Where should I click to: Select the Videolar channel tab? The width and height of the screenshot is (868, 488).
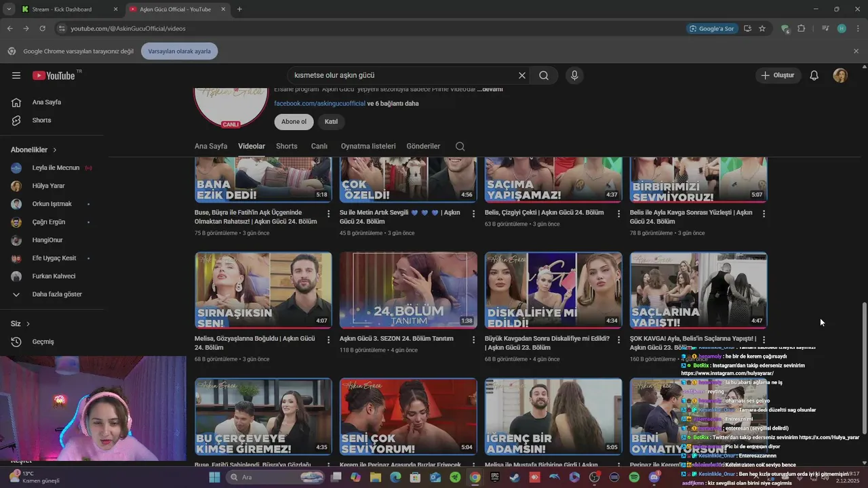point(252,146)
